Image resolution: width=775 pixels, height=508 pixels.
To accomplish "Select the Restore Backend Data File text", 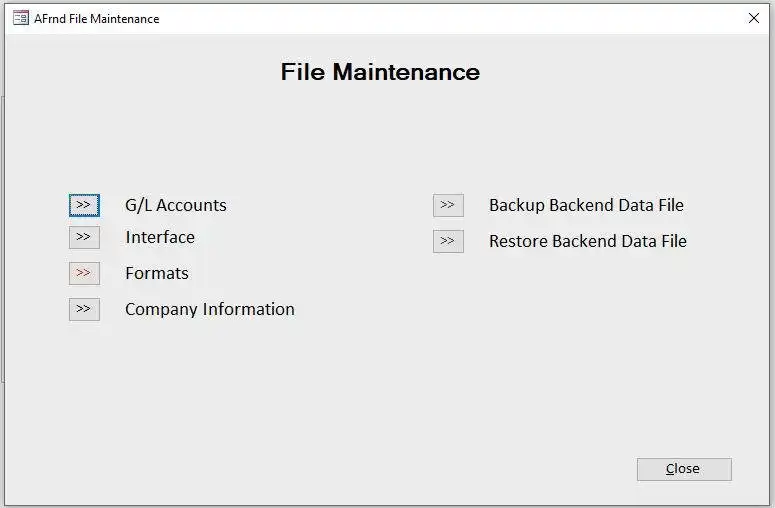I will (588, 241).
